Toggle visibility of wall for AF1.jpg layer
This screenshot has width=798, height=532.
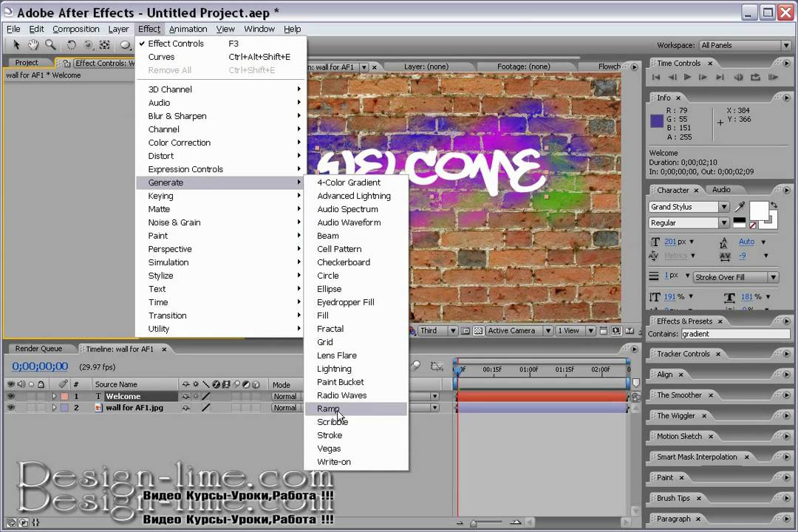click(10, 408)
